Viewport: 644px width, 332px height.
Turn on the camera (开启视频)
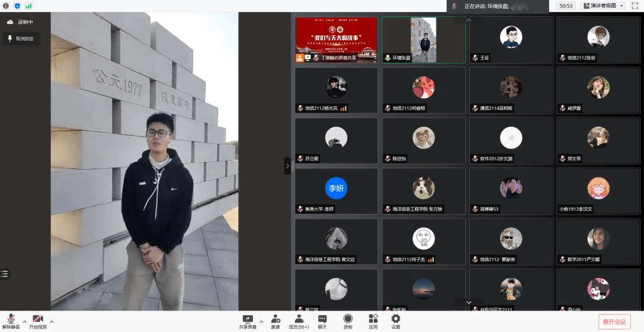(x=38, y=321)
